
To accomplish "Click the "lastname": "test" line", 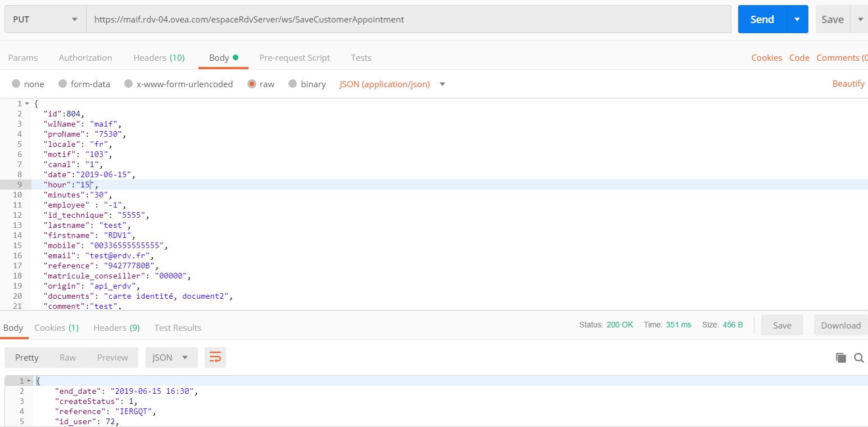I will tap(87, 225).
